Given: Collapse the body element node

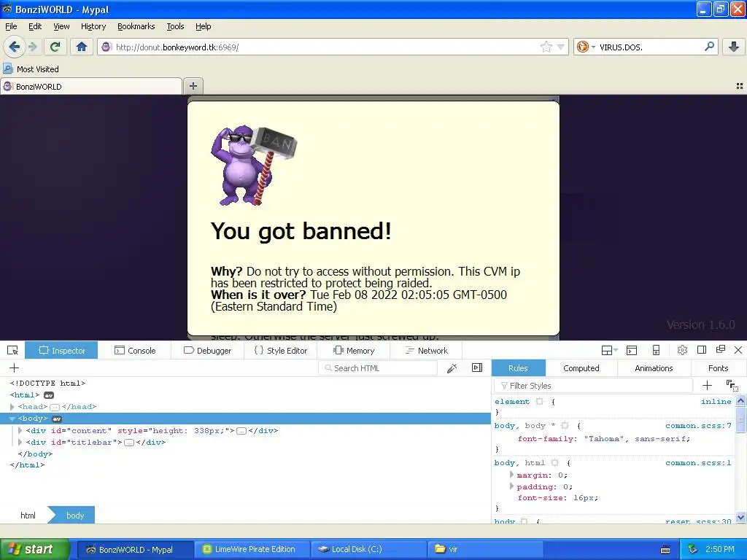Looking at the screenshot, I should [x=12, y=419].
